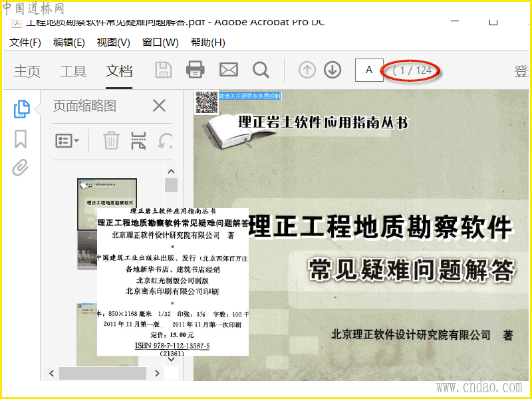Click the Save disk icon
The height and width of the screenshot is (399, 532).
(x=164, y=70)
